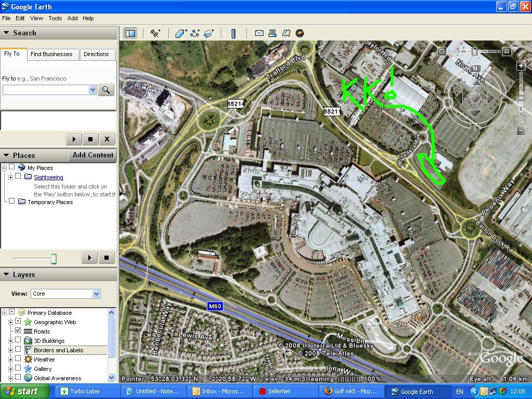Expand the 3D Buildings layer node

10,341
